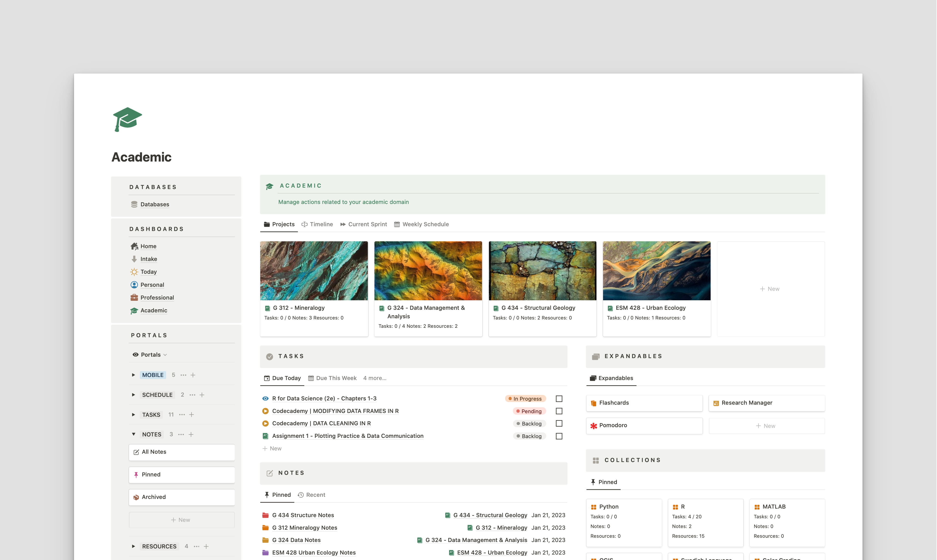
Task: Open the G 434 Structure Notes link
Action: point(303,515)
